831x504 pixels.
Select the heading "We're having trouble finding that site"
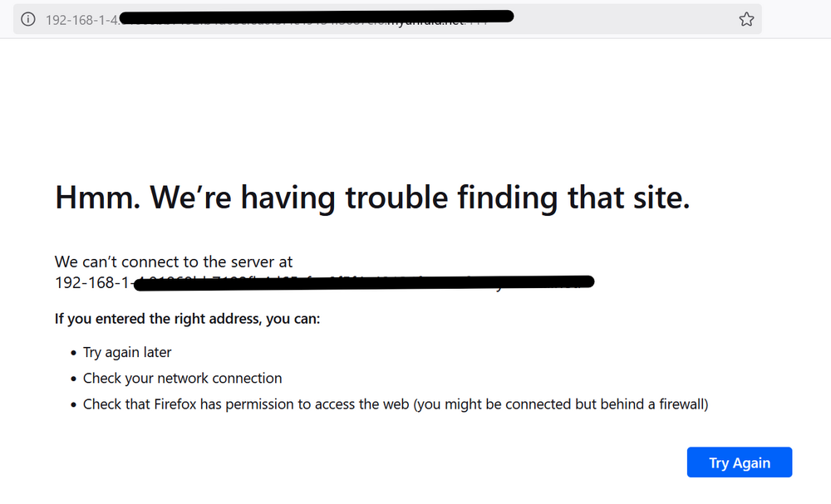(x=420, y=198)
